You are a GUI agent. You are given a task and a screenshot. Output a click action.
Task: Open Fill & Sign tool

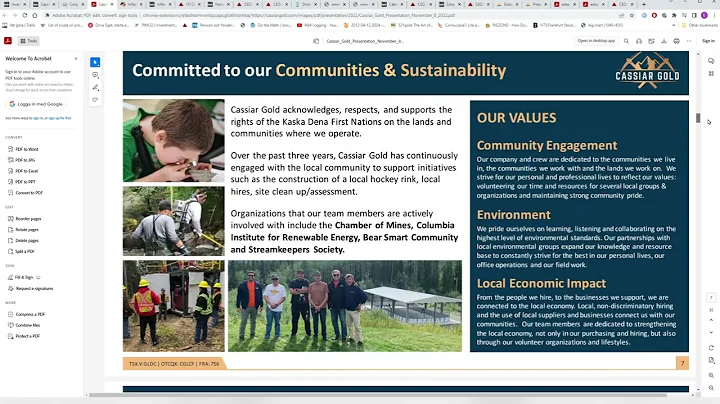[24, 277]
